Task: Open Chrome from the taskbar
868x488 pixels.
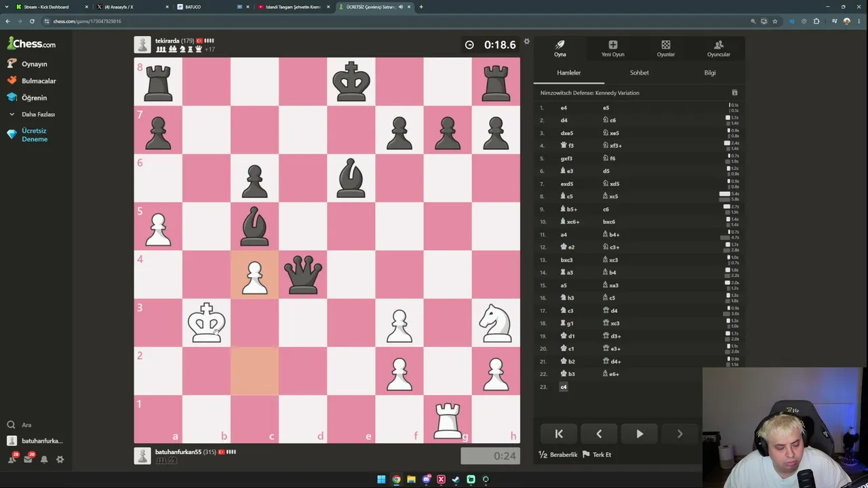Action: coord(396,480)
